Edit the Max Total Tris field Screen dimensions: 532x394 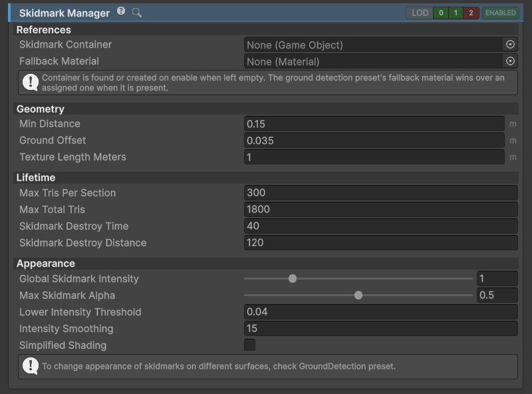381,209
